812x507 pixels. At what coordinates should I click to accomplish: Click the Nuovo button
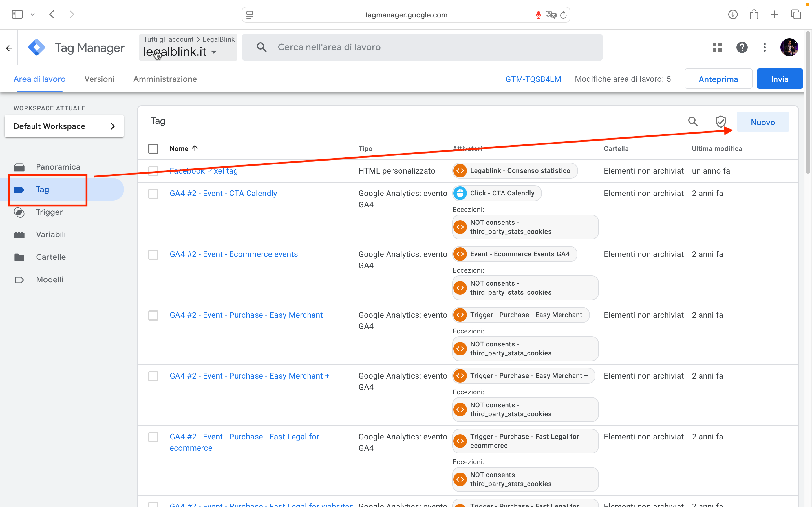point(762,122)
